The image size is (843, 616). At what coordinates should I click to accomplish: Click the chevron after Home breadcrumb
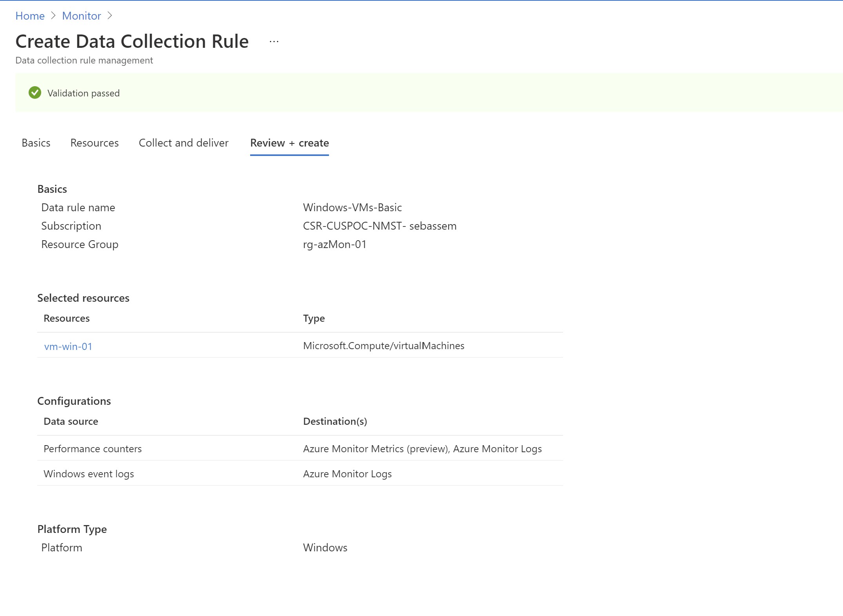[54, 16]
